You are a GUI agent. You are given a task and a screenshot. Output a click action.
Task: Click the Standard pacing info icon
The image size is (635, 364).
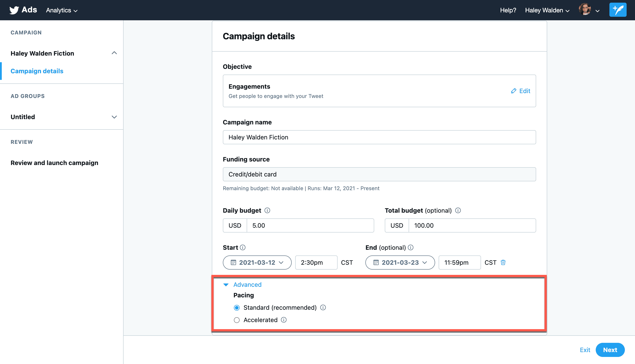coord(323,308)
